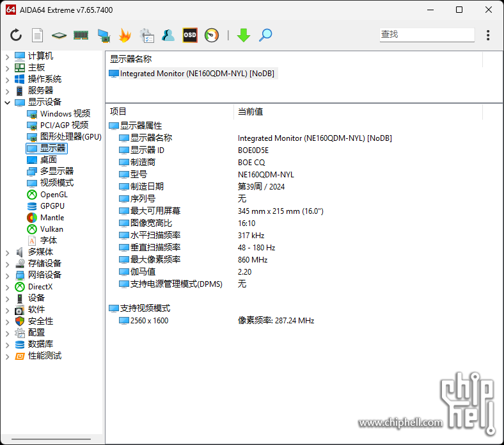Screen dimensions: 504x445
Task: Select the 制造日期 row
Action: tap(147, 186)
